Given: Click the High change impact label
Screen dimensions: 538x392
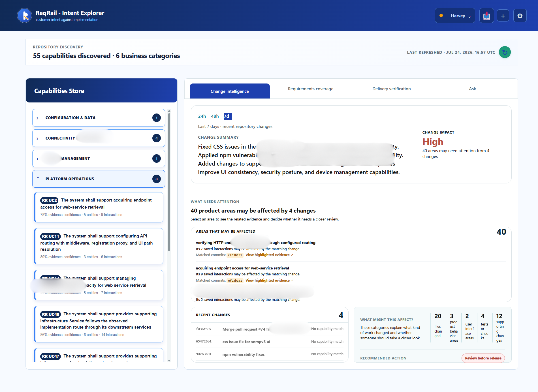Looking at the screenshot, I should point(433,142).
